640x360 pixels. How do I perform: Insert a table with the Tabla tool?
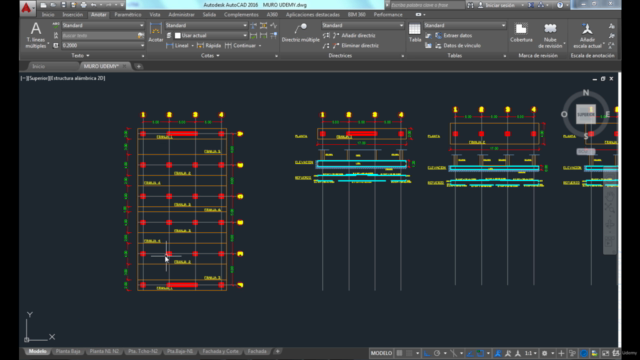pyautogui.click(x=415, y=32)
